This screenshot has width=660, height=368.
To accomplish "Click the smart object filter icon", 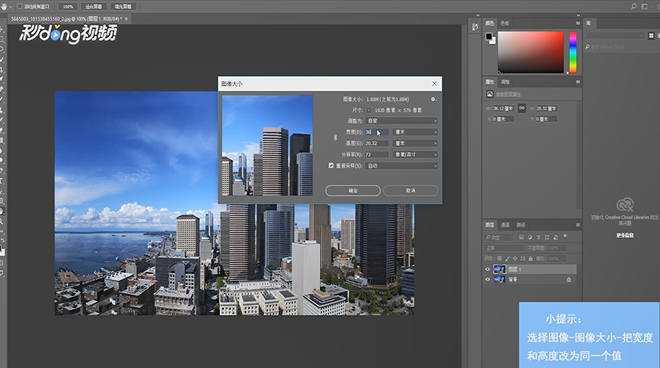I will [x=556, y=237].
